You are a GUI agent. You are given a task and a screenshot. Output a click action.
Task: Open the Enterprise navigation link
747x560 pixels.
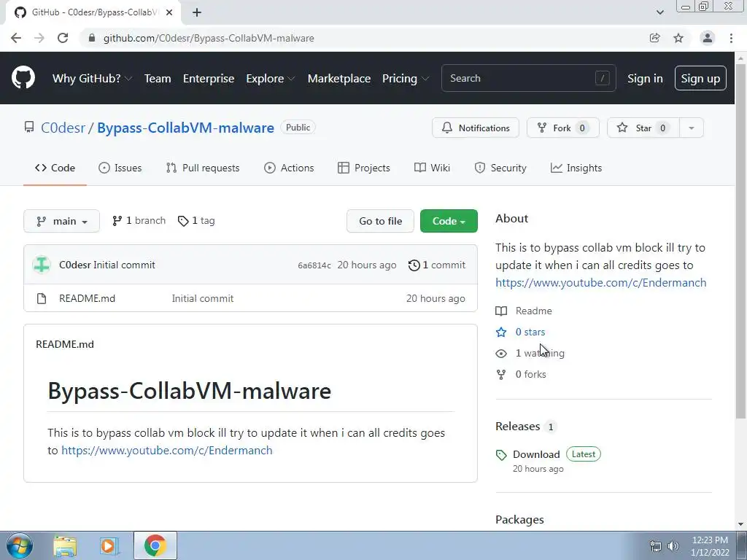click(209, 79)
